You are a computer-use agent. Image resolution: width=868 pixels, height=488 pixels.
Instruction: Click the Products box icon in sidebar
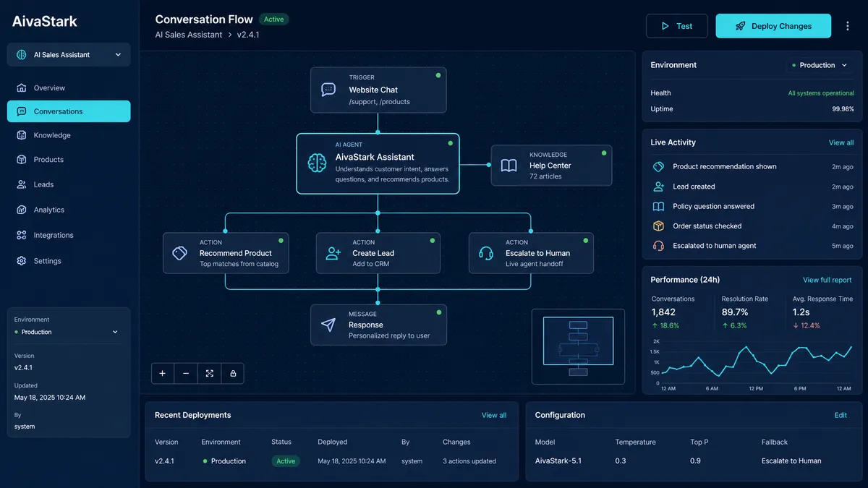click(20, 159)
